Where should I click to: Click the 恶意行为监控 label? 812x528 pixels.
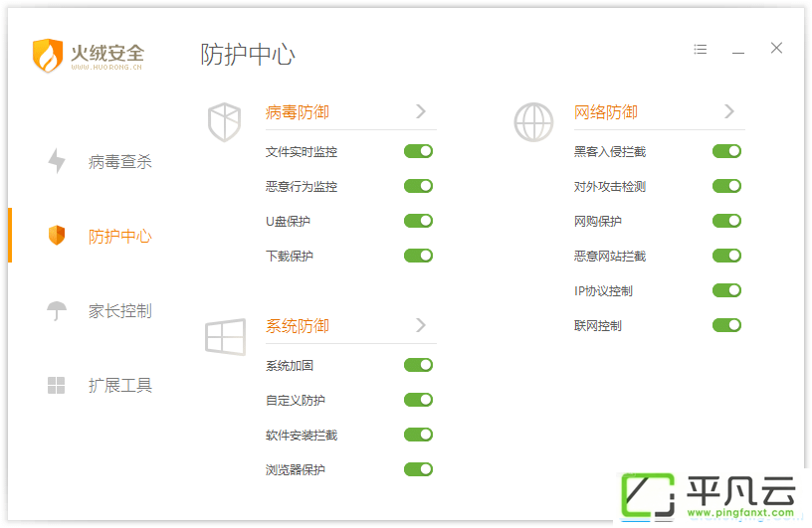pyautogui.click(x=302, y=186)
